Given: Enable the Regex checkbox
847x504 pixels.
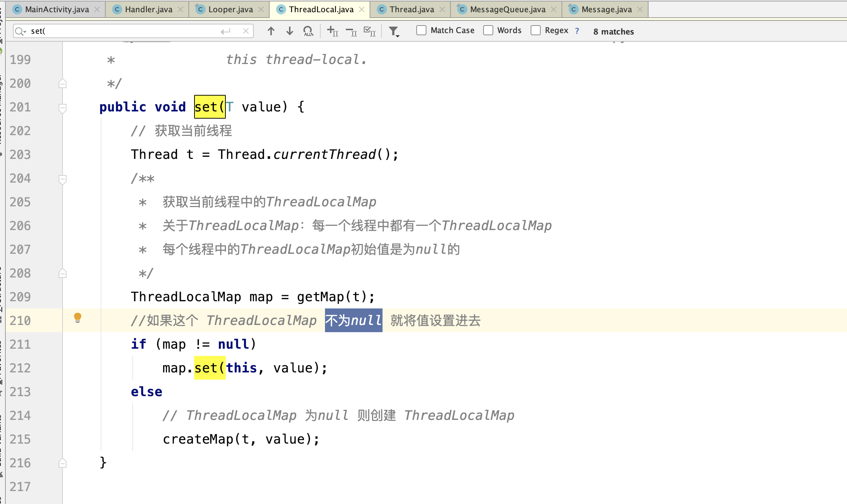Looking at the screenshot, I should click(x=536, y=31).
